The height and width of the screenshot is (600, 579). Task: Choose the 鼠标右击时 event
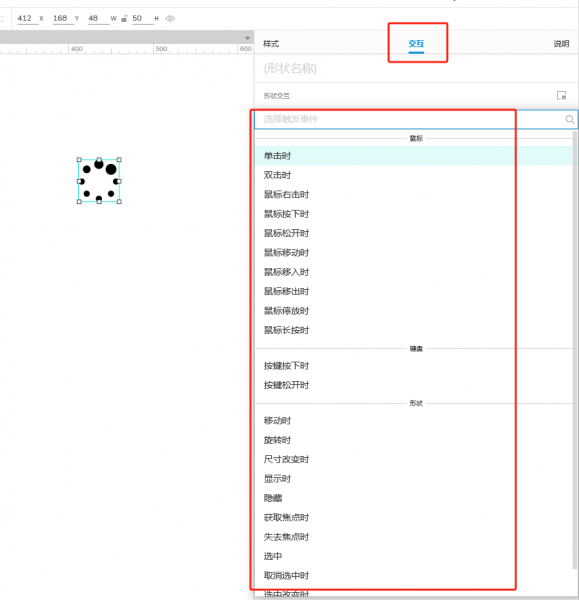pos(413,194)
